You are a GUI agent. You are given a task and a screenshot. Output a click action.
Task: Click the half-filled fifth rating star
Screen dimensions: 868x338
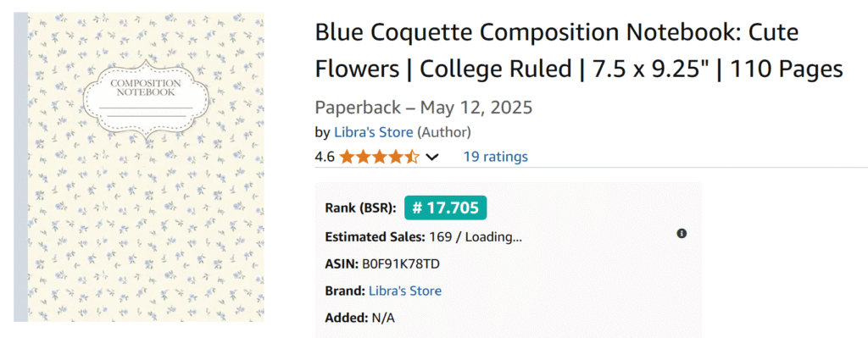pos(413,157)
